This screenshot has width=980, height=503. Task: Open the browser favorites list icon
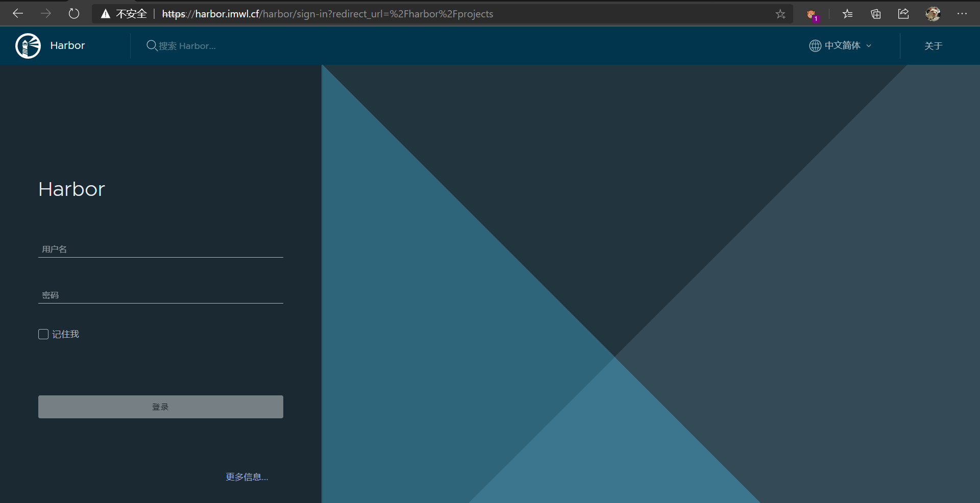click(x=847, y=14)
